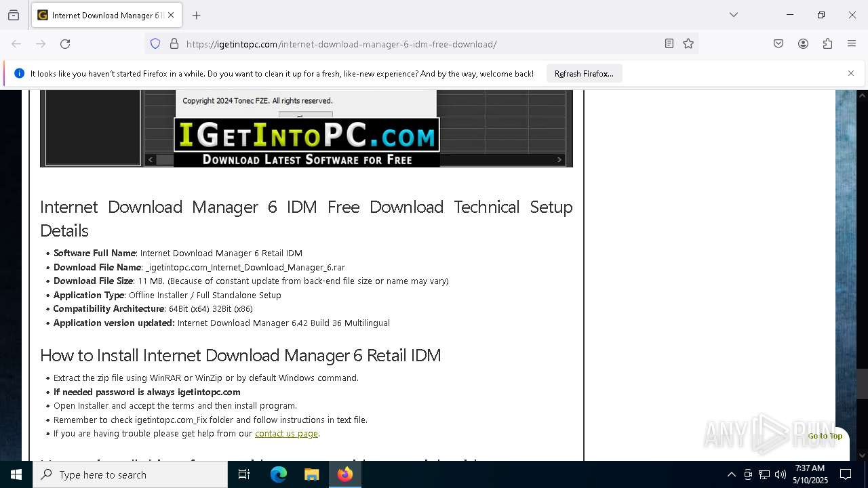This screenshot has width=868, height=488.
Task: Go forward to next page
Action: (41, 44)
